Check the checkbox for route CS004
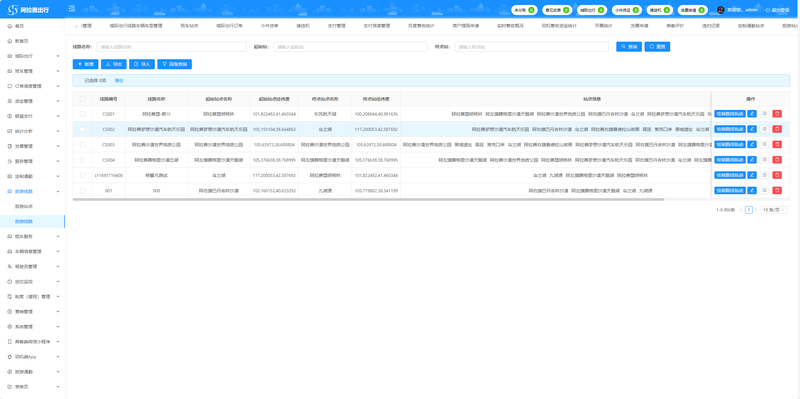This screenshot has width=800, height=399. 82,160
